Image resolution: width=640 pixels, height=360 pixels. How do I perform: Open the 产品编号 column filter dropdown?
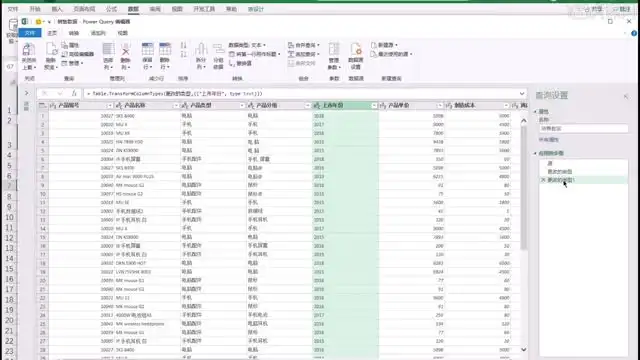pos(109,106)
